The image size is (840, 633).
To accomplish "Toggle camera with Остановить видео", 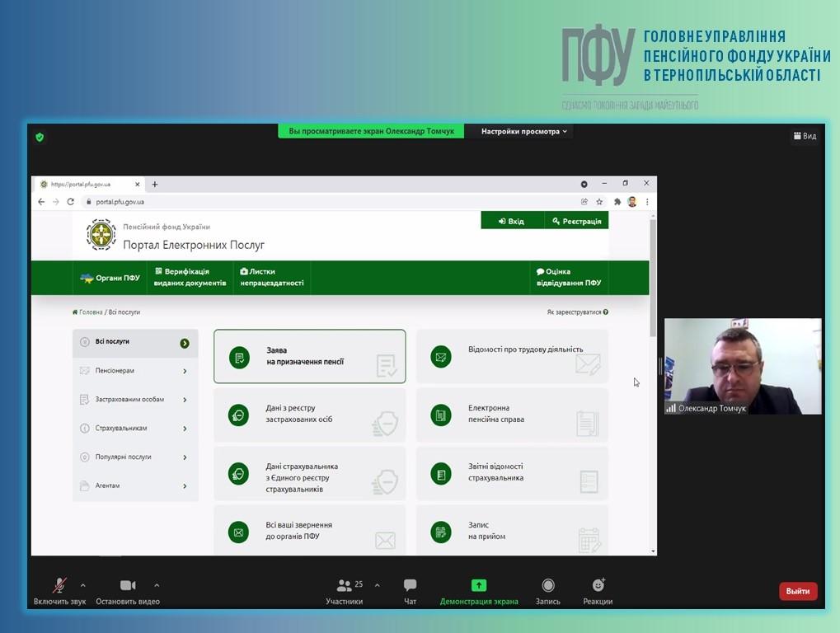I will pos(128,586).
